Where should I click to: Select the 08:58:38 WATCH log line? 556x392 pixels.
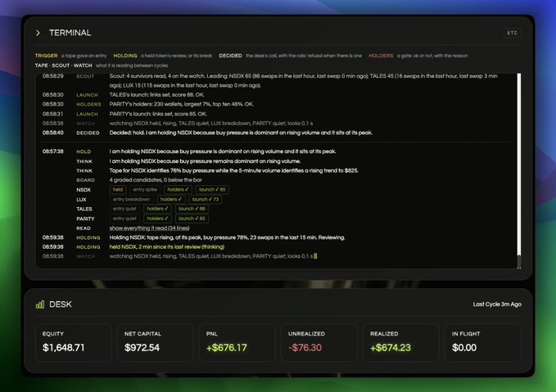[178, 124]
